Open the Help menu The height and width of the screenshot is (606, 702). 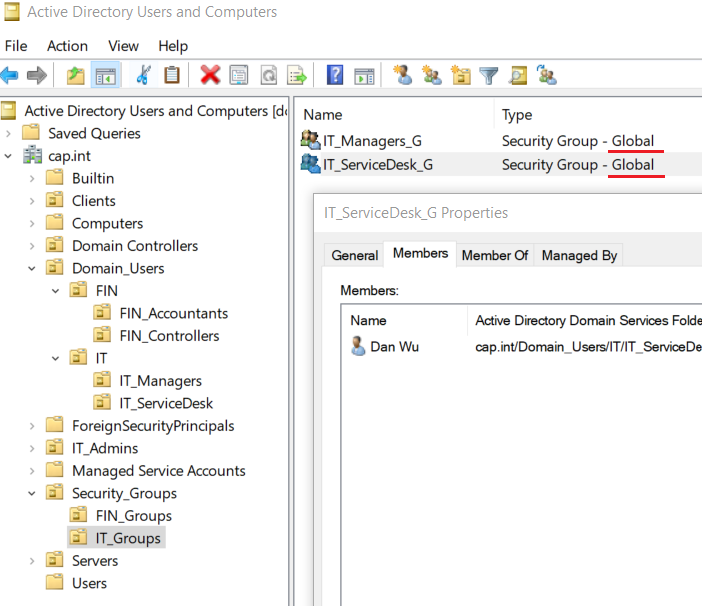[x=173, y=46]
